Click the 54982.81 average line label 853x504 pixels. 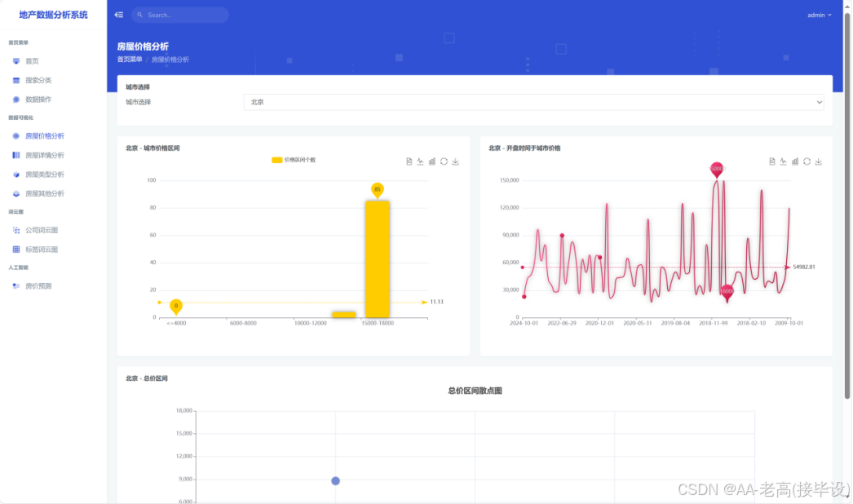pyautogui.click(x=804, y=267)
